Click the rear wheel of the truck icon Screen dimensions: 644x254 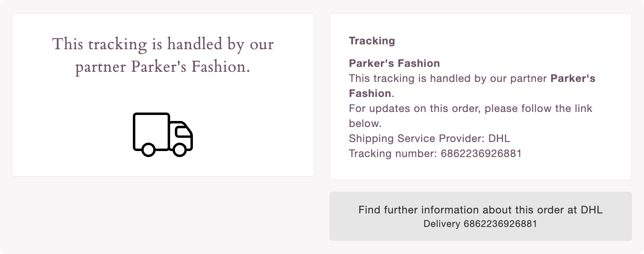coord(149,150)
